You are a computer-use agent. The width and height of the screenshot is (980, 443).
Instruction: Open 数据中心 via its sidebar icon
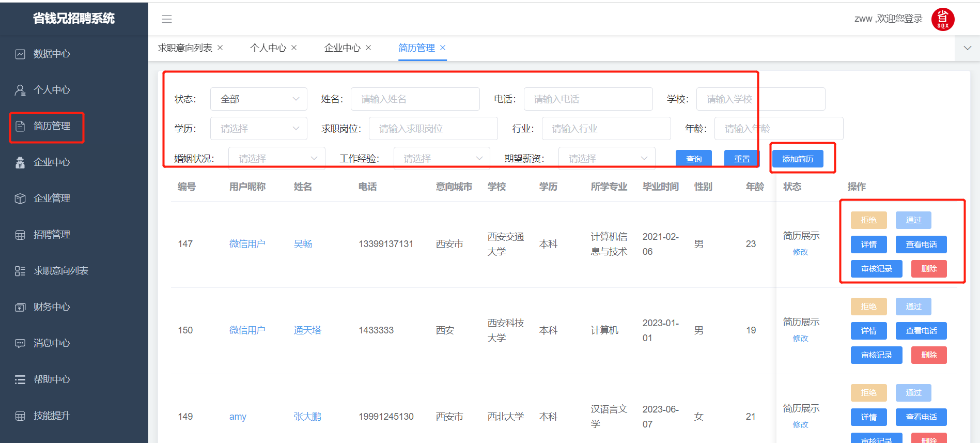tap(20, 54)
